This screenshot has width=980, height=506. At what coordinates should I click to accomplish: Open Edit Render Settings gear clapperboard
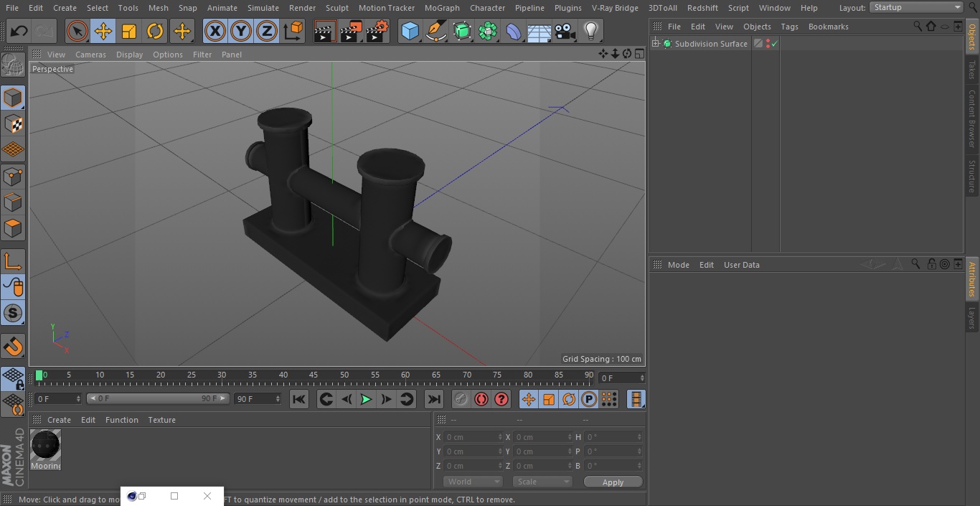point(377,32)
